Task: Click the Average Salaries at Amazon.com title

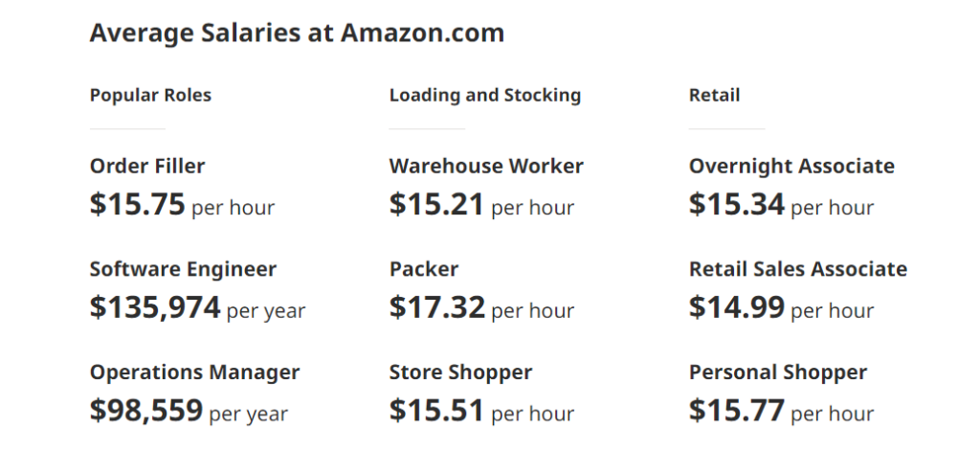Action: [297, 34]
